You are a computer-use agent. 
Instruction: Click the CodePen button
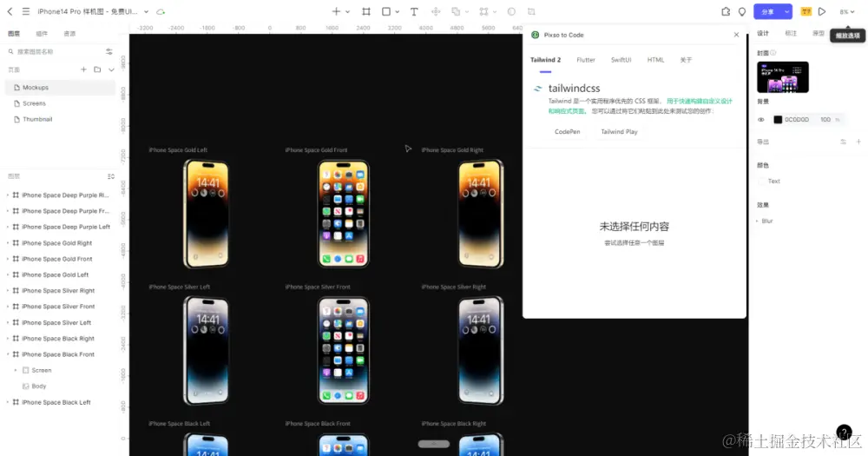coord(568,132)
